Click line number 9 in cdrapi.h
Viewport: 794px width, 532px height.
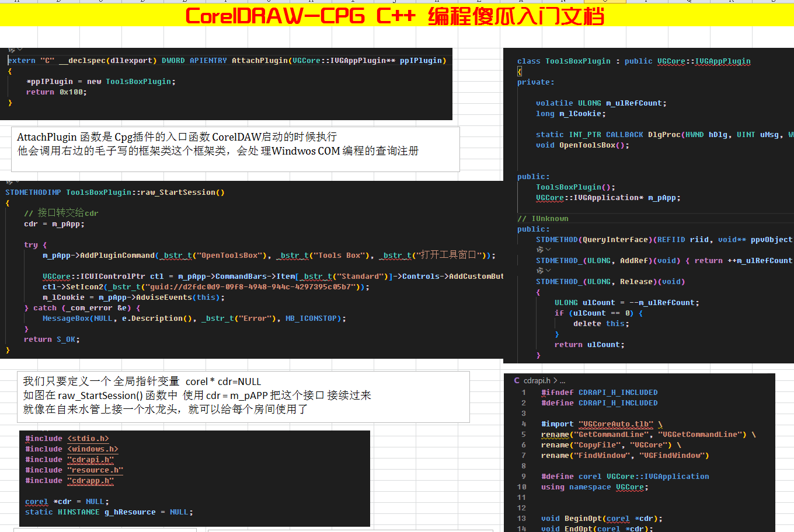point(524,477)
